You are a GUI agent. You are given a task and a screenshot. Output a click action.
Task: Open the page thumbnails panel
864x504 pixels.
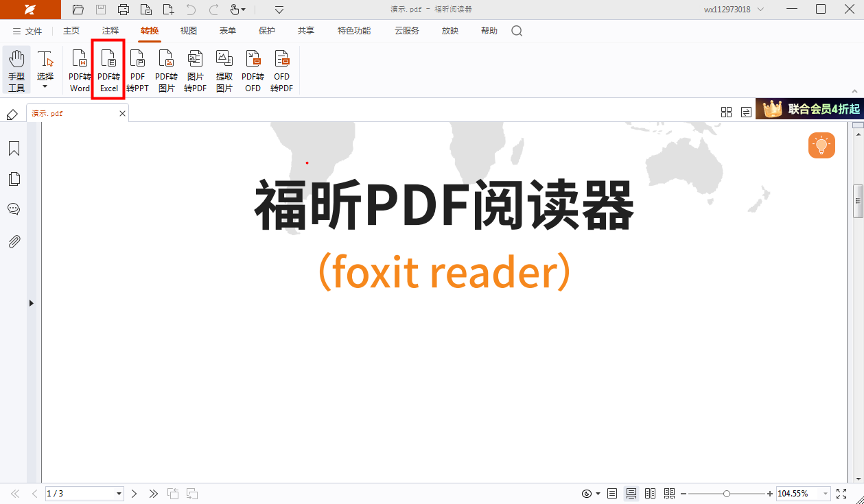click(x=14, y=179)
